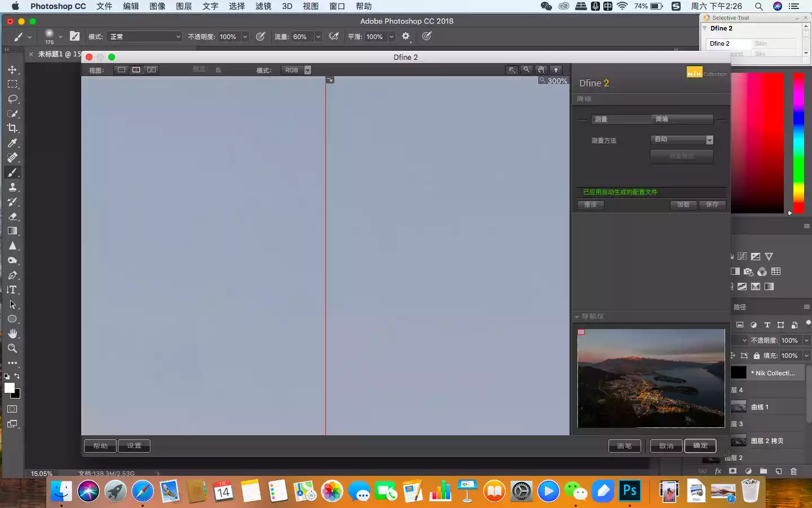Click the navigator landscape thumbnail
The height and width of the screenshot is (508, 812).
[651, 378]
